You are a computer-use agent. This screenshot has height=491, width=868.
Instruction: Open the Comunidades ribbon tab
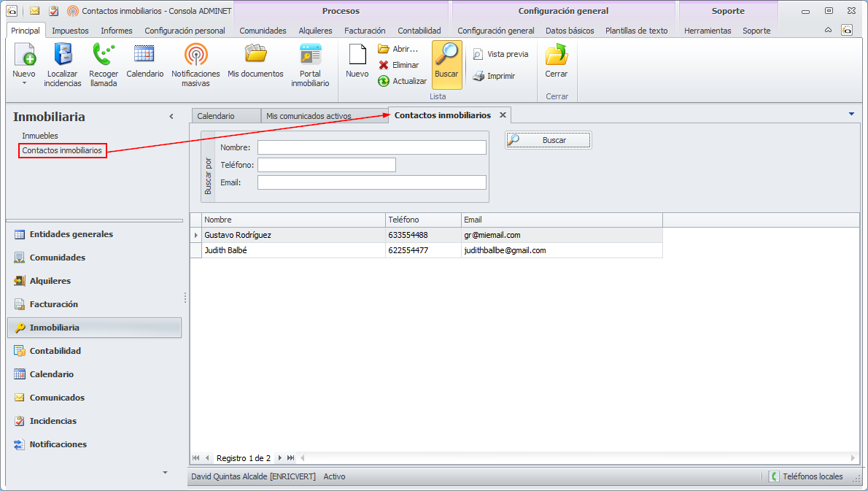click(x=263, y=31)
